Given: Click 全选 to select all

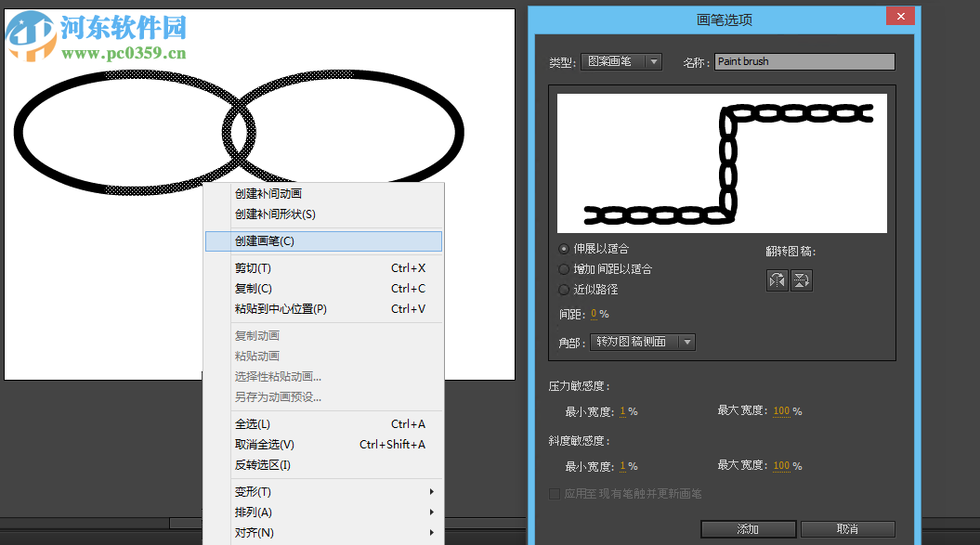Looking at the screenshot, I should tap(246, 423).
